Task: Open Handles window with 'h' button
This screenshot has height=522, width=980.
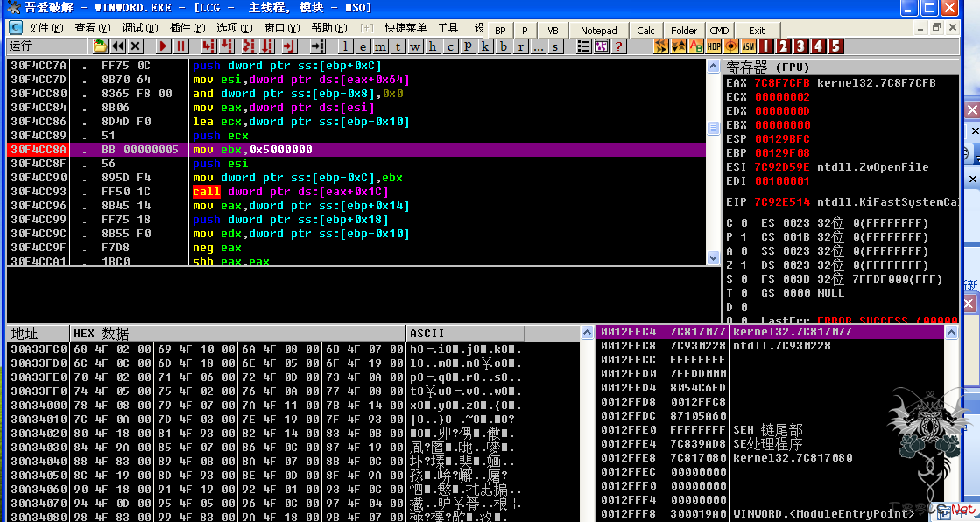Action: [434, 46]
